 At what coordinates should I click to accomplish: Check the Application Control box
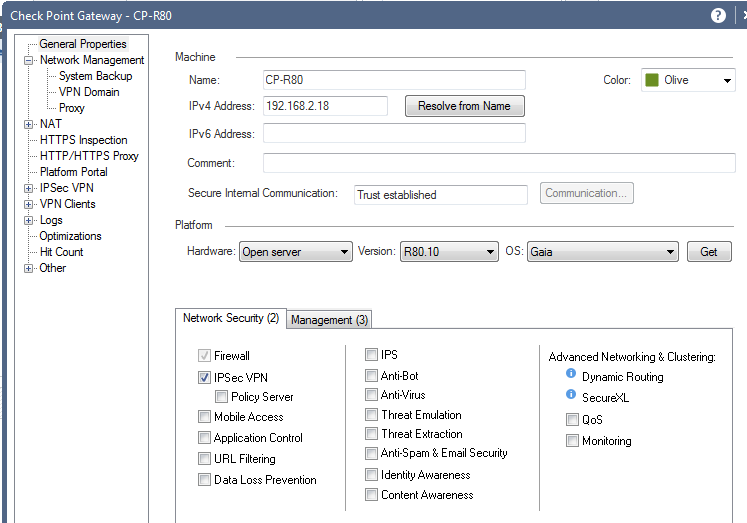click(x=204, y=438)
